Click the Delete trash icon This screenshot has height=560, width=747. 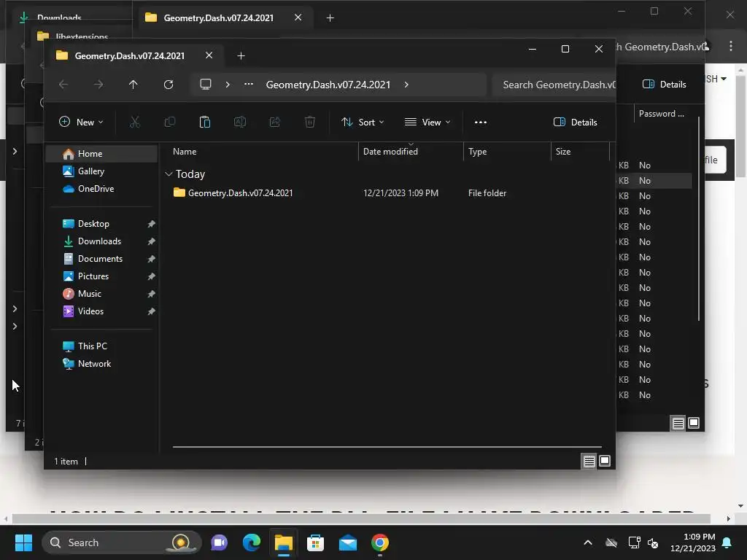point(309,122)
